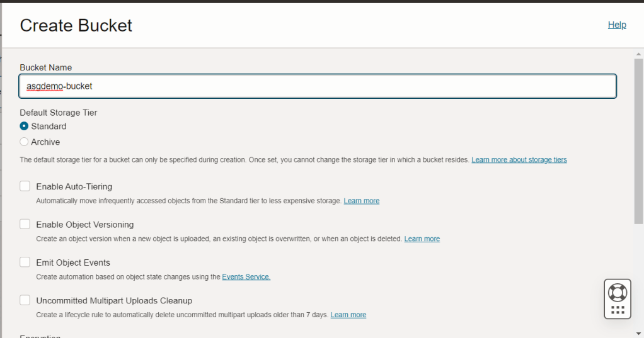
Task: Check the Emit Object Events box
Action: [x=25, y=262]
